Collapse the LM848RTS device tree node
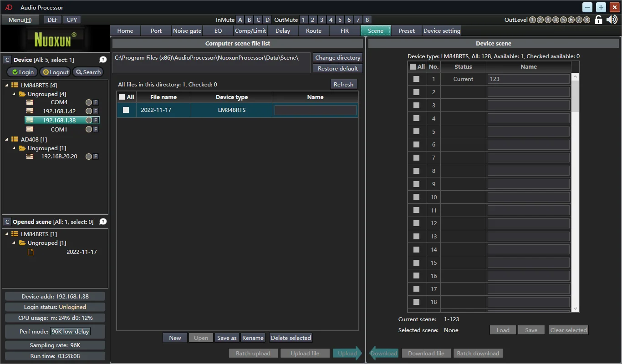Viewport: 622px width, 364px height. point(7,85)
